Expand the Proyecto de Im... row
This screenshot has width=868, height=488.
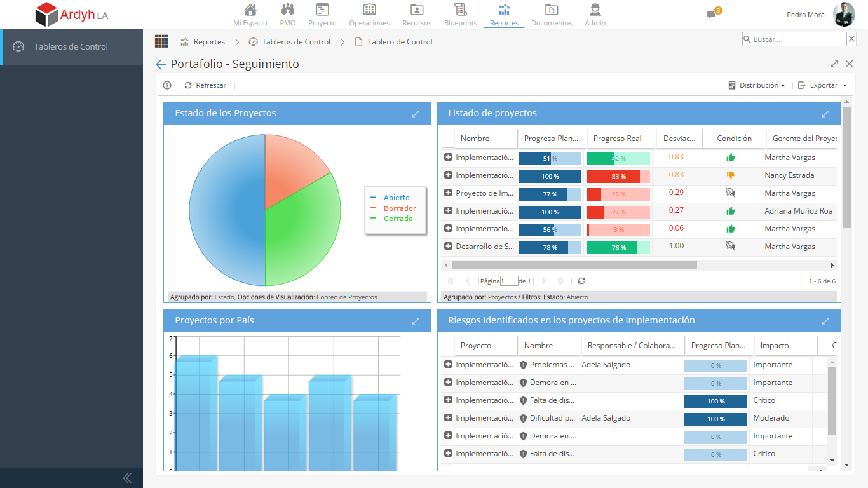pyautogui.click(x=448, y=193)
